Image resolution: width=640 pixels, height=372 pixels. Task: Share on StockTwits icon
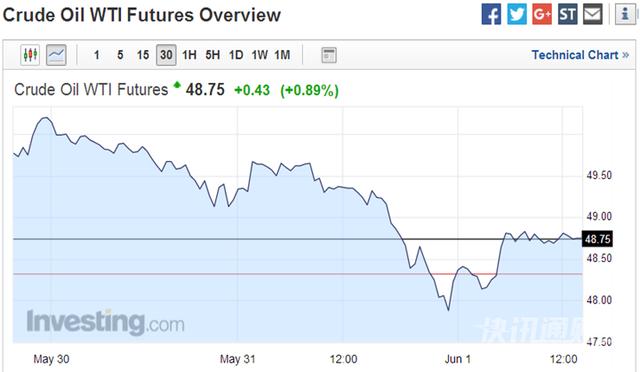(x=567, y=14)
